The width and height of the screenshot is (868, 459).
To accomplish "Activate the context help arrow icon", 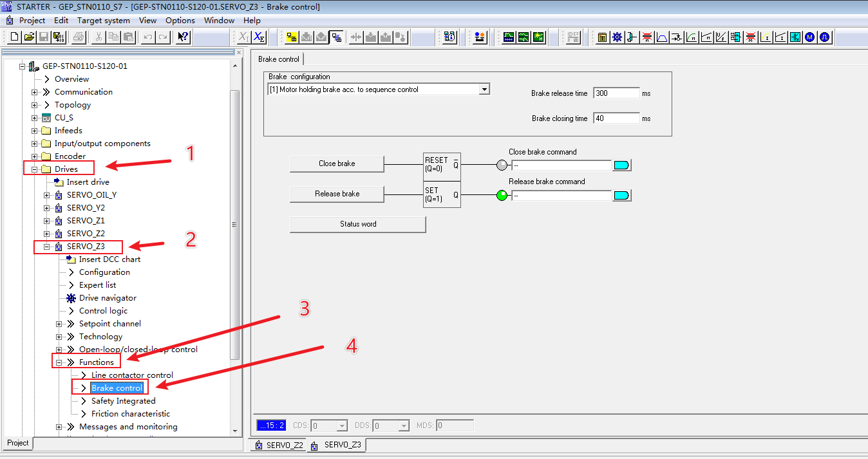I will tap(183, 37).
